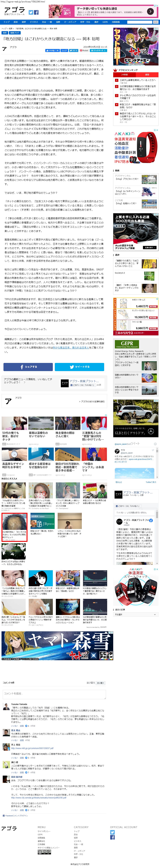Open the www.mlit.go.jp link in a comment
Image resolution: width=160 pixels, height=868 pixels.
coord(32,748)
